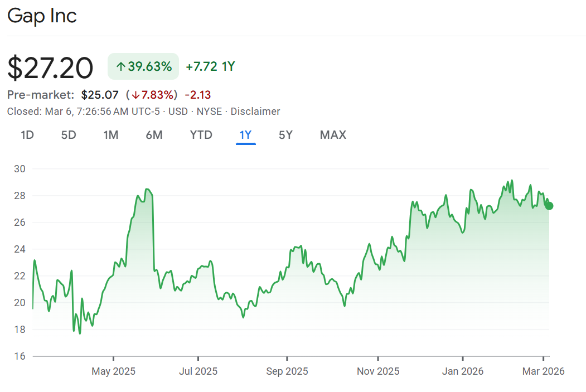
Task: Click the May 2025 axis label
Action: tap(113, 371)
